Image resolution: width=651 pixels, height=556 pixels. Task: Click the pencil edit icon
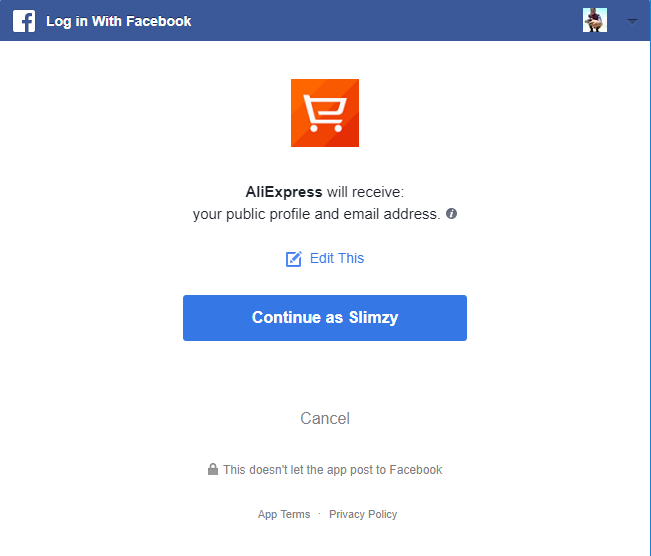pos(294,259)
